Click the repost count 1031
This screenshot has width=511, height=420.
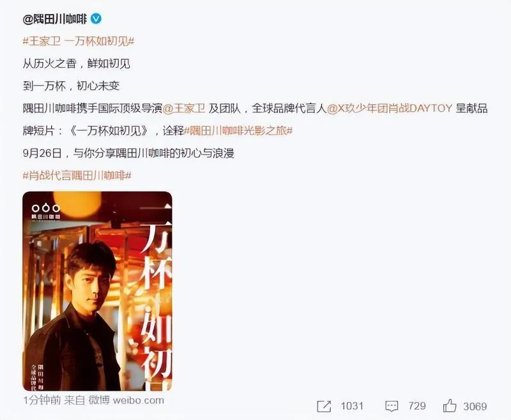click(352, 406)
